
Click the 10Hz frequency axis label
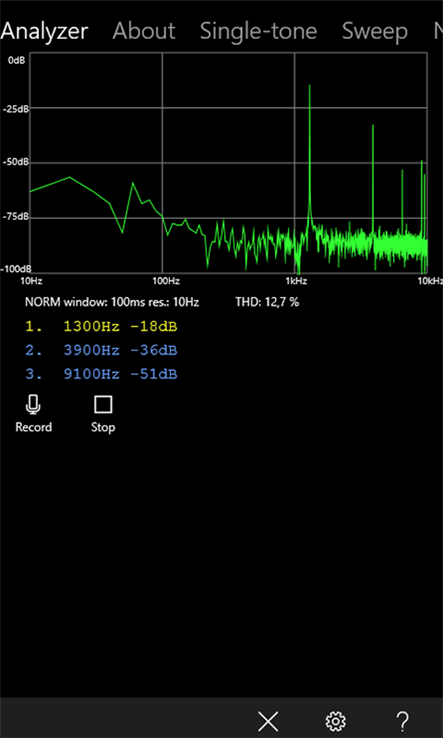tap(31, 281)
